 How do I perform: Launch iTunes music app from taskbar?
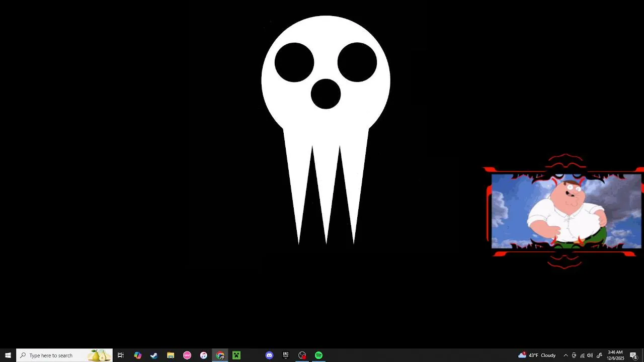point(204,355)
